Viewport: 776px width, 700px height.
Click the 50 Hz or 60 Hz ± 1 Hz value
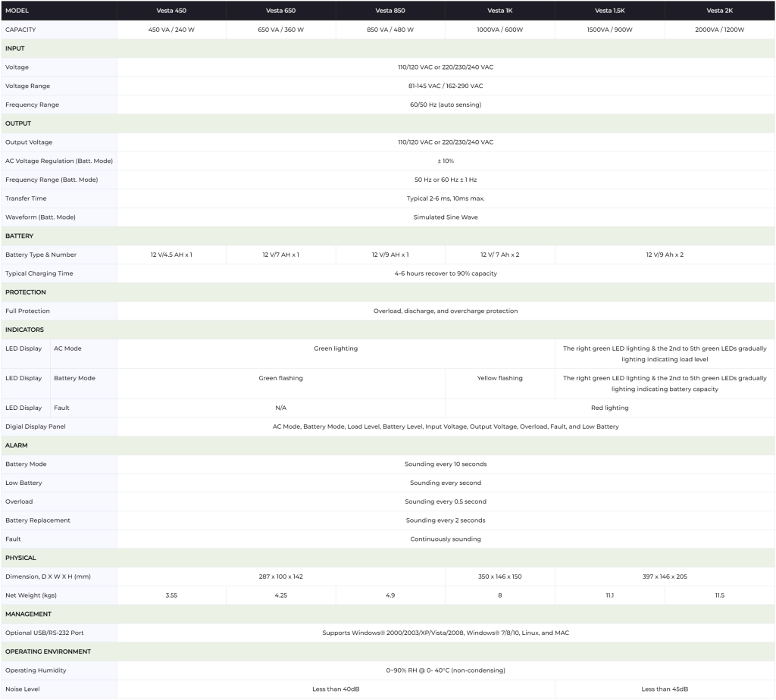446,180
